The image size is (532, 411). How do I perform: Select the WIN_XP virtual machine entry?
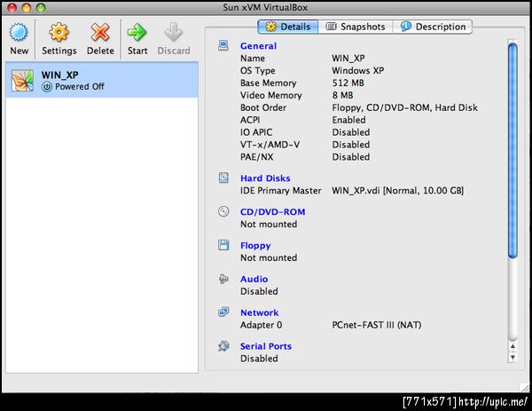[x=102, y=81]
